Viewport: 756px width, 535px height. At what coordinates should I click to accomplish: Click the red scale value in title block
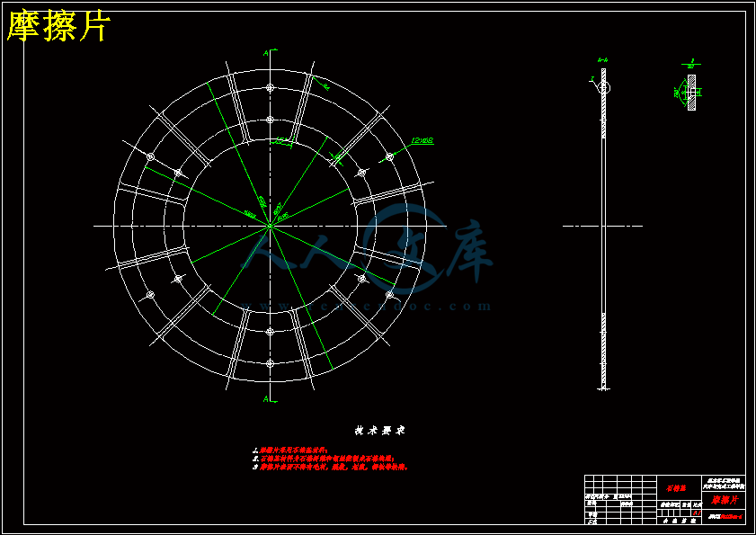(697, 513)
